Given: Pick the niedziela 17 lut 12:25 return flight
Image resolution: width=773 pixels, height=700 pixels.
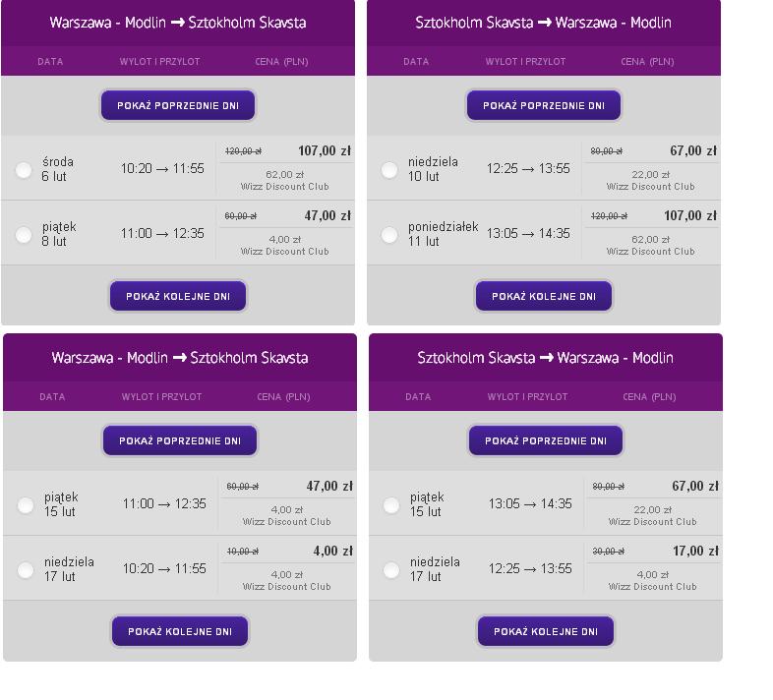Looking at the screenshot, I should [x=391, y=570].
